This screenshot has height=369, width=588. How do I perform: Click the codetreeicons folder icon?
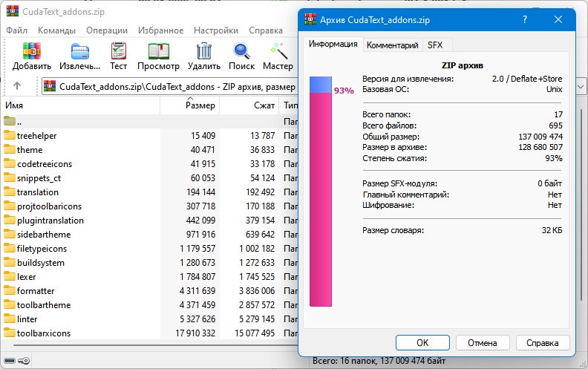[x=10, y=163]
